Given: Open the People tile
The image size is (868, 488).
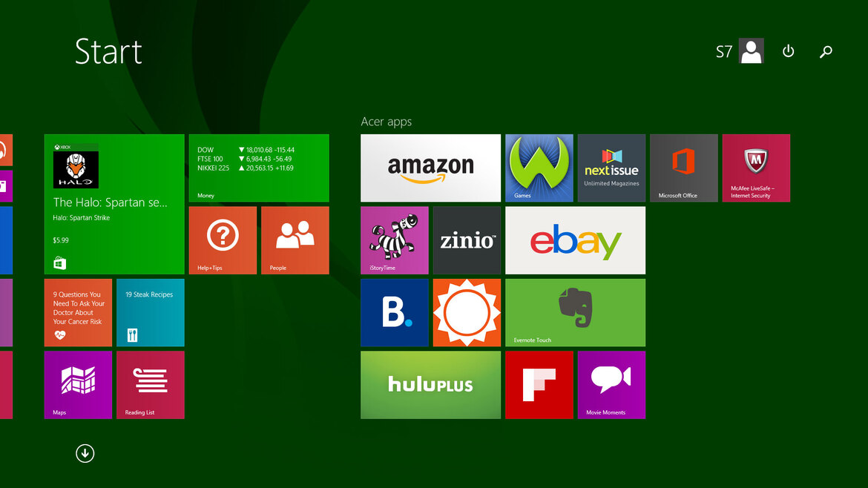Looking at the screenshot, I should pyautogui.click(x=295, y=241).
